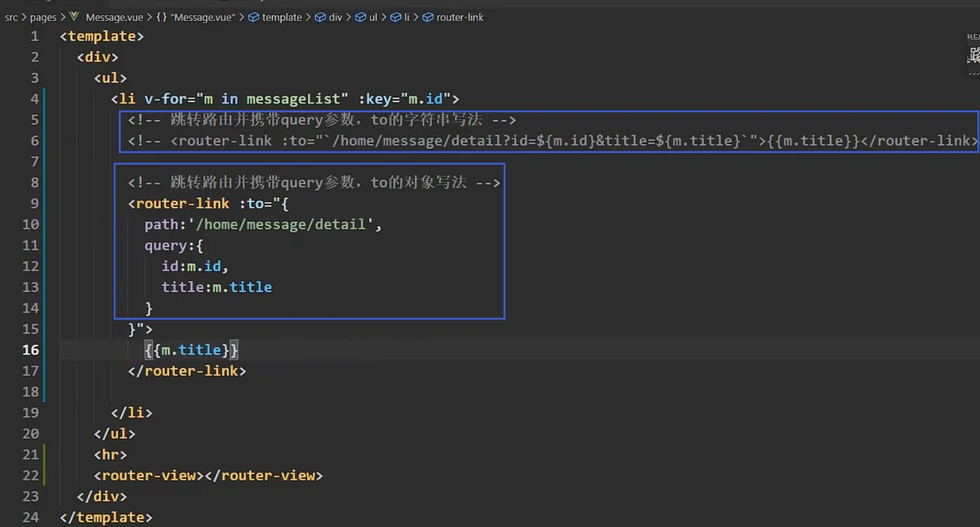
Task: Click highlighted line number 16 in gutter
Action: (30, 350)
